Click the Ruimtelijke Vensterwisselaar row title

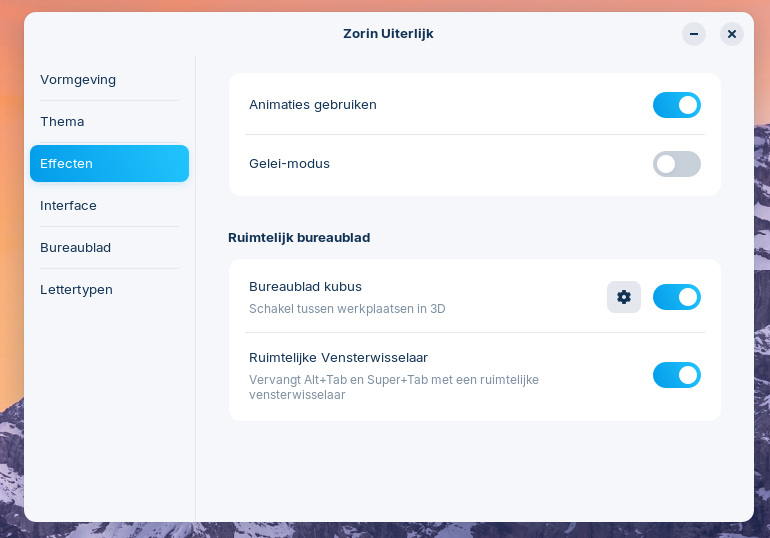(338, 357)
